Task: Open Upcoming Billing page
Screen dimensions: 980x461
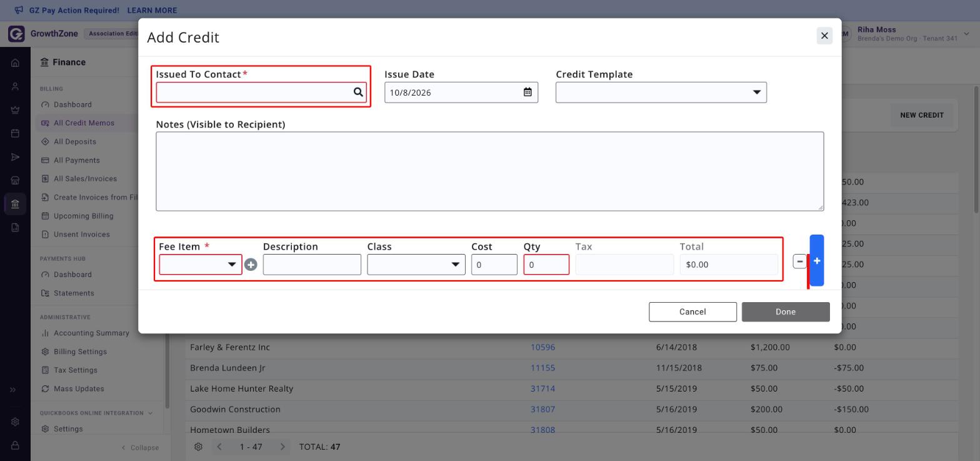Action: tap(84, 216)
